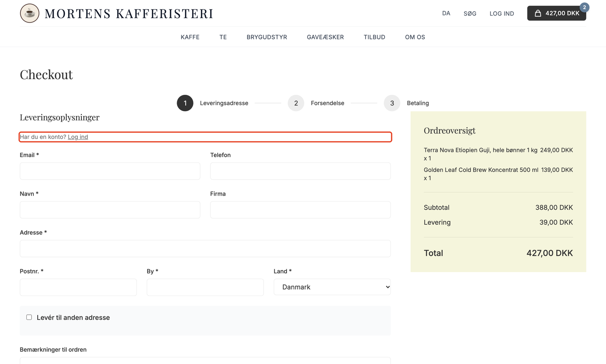This screenshot has width=606, height=364.
Task: Click the Checkout page heading
Action: 46,74
